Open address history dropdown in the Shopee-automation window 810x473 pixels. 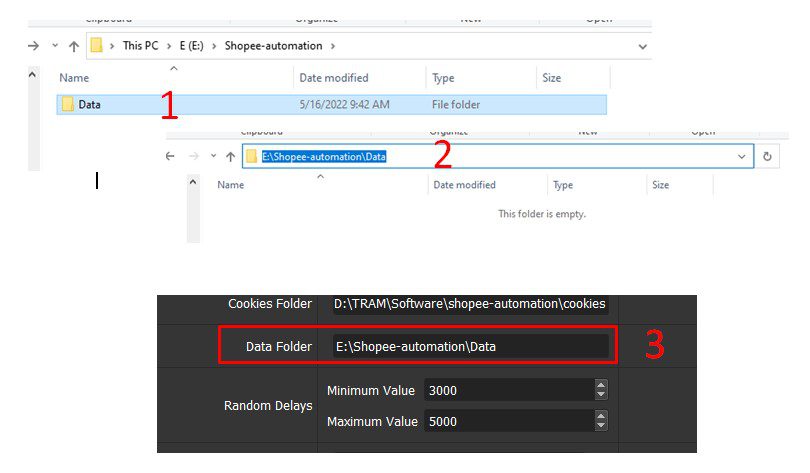coord(643,46)
